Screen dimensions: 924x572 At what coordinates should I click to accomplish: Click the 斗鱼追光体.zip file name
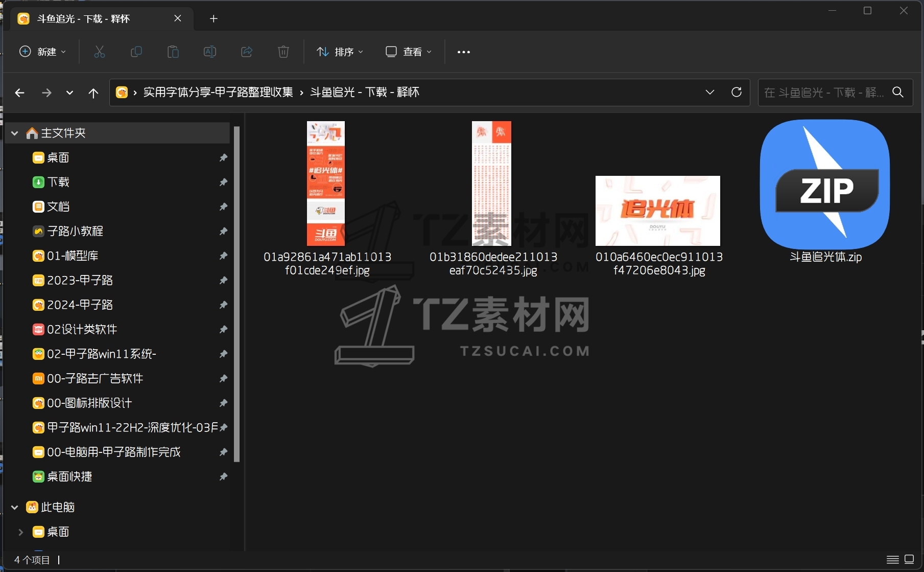tap(826, 257)
